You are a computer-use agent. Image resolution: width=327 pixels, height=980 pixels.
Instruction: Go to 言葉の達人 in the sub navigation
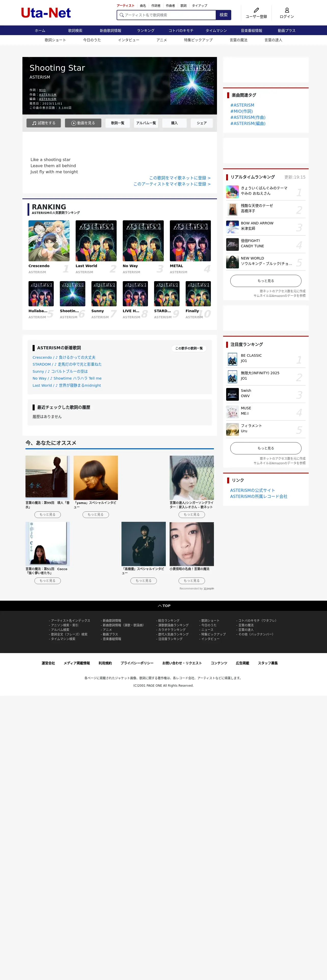273,40
